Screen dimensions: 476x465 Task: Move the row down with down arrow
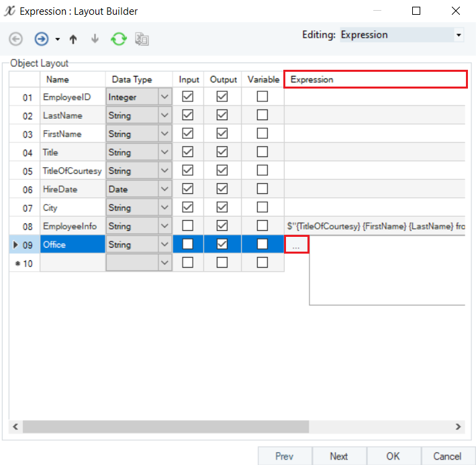[95, 39]
